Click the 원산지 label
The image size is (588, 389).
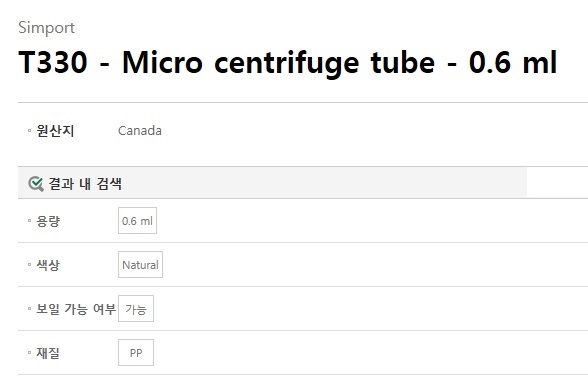tap(55, 131)
